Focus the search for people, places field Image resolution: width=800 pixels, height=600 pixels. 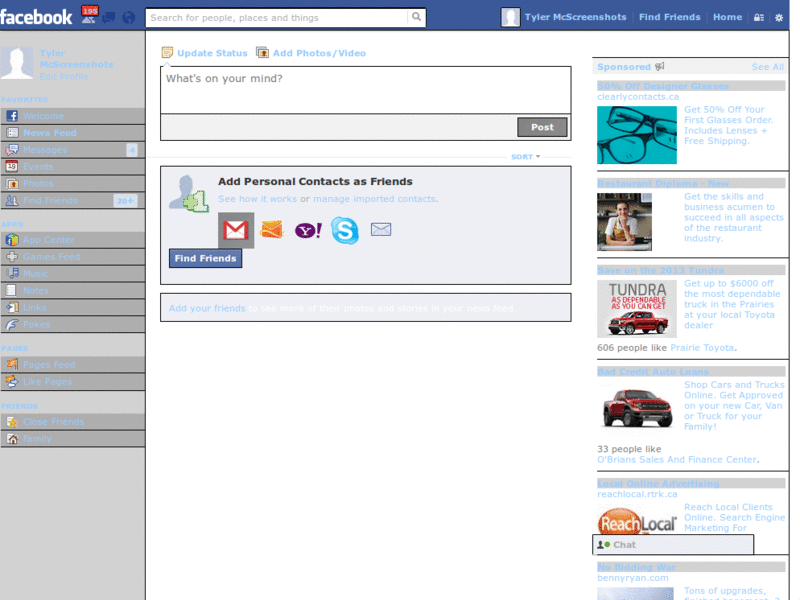click(x=279, y=17)
